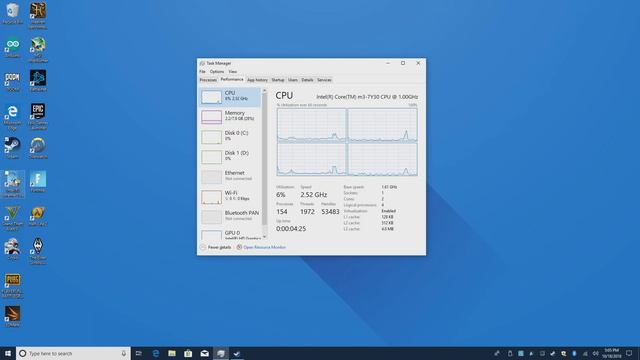
Task: Open the Skyrim desktop shortcut
Action: pos(38,251)
